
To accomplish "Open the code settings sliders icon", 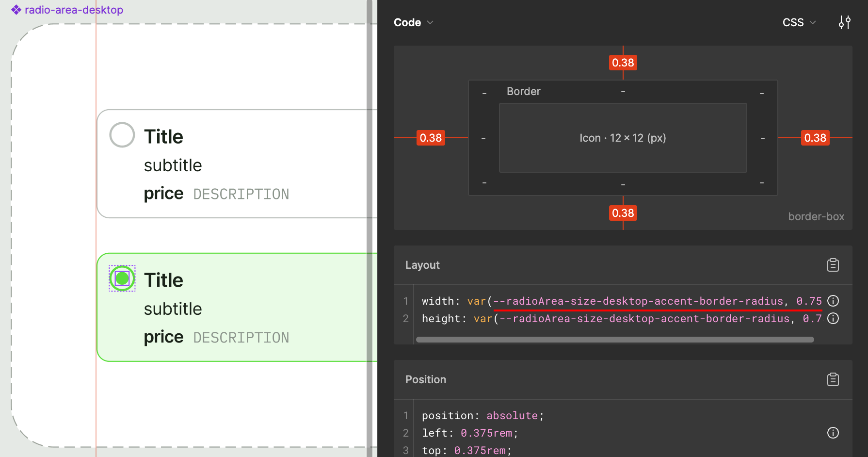I will 845,22.
